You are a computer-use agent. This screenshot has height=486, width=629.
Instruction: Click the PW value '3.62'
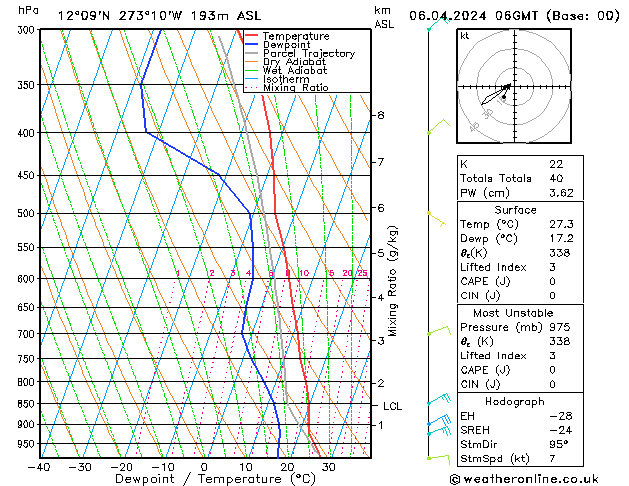click(x=561, y=193)
